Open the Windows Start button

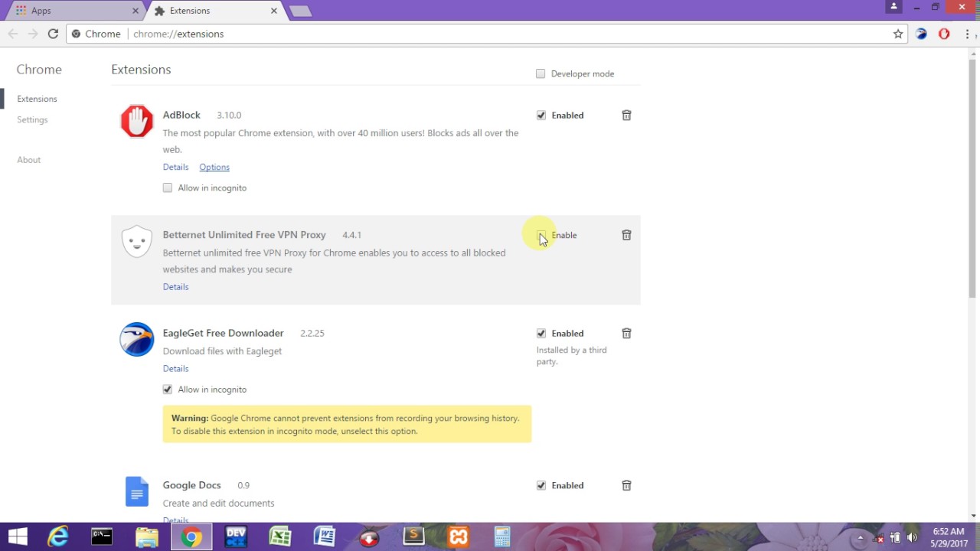pos(18,536)
